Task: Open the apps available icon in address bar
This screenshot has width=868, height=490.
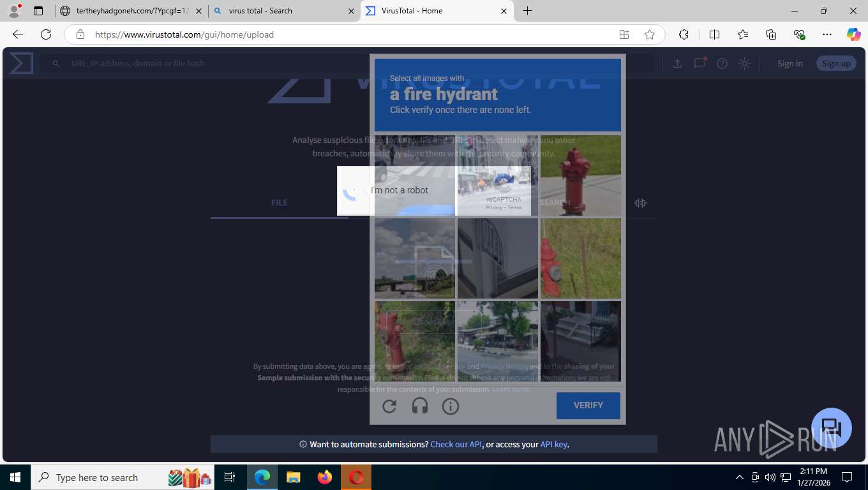Action: pos(624,34)
